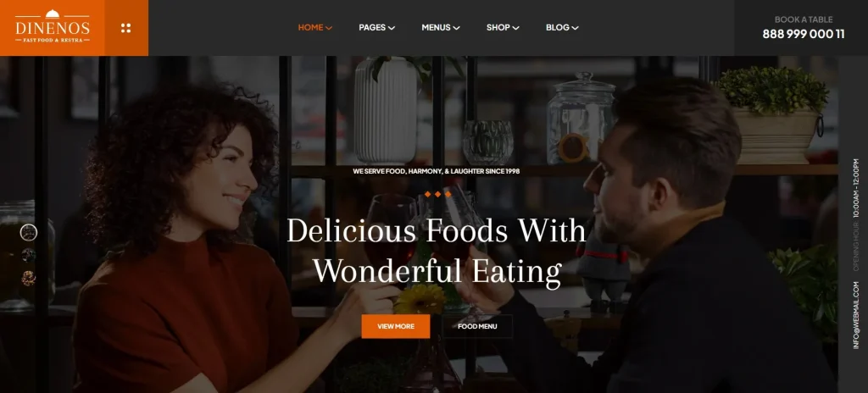868x393 pixels.
Task: Call the 888 999 000 11 phone number
Action: [804, 34]
